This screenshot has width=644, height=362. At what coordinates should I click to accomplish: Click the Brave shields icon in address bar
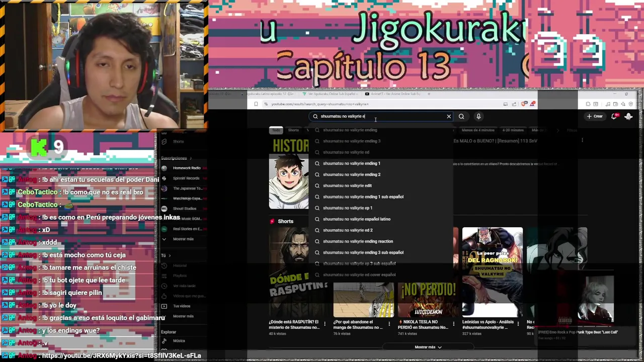pos(524,104)
